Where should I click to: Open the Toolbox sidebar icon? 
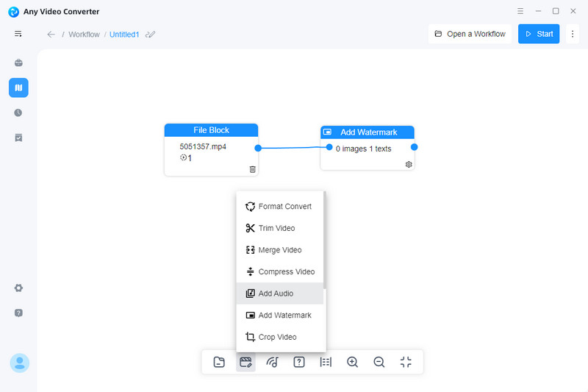coord(18,63)
